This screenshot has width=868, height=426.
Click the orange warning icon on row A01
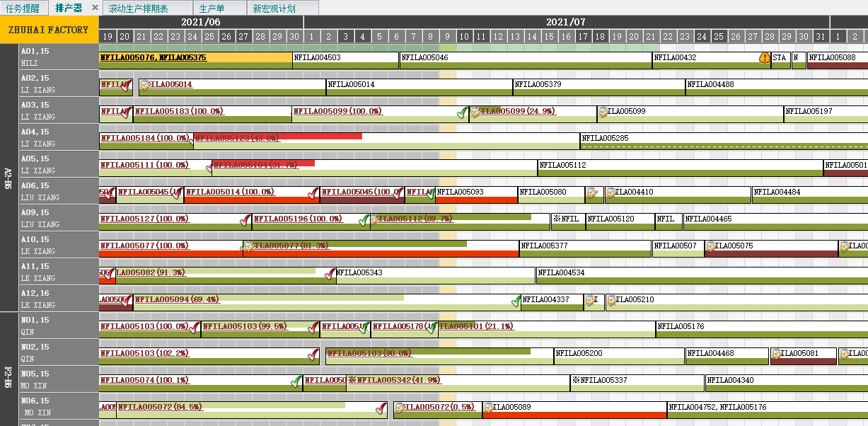765,58
